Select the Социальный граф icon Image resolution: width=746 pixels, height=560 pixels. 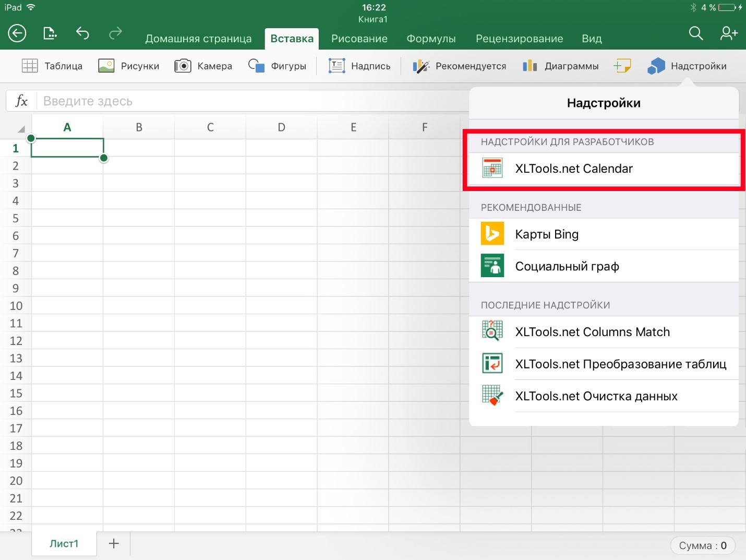click(492, 266)
